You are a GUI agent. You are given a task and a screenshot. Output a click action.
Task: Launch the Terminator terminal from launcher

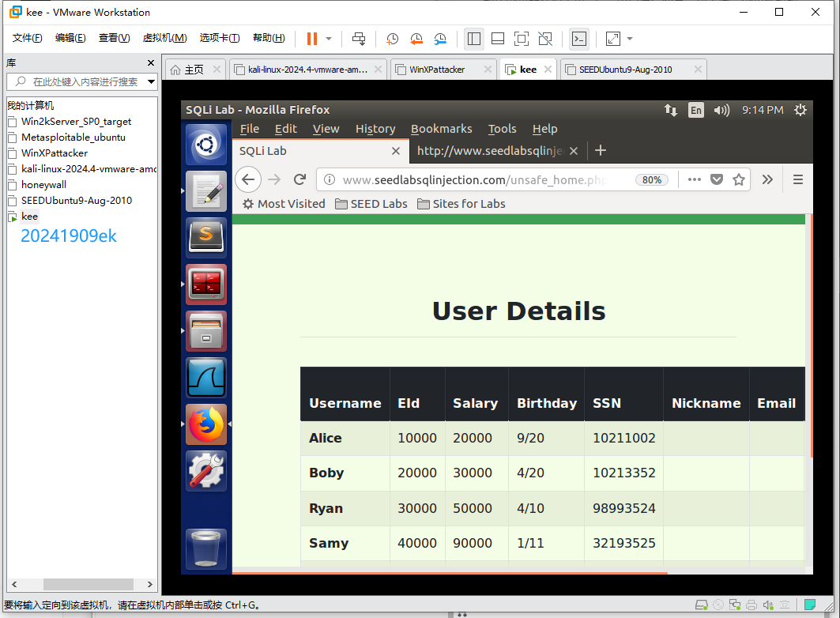click(x=206, y=285)
